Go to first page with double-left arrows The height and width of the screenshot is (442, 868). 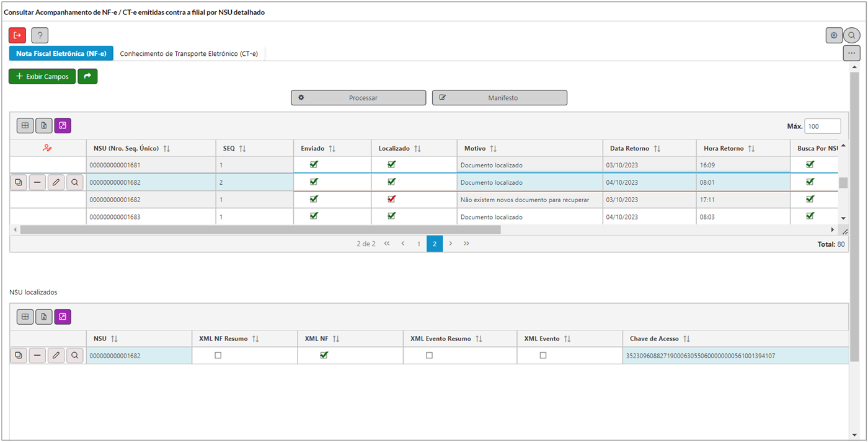387,244
